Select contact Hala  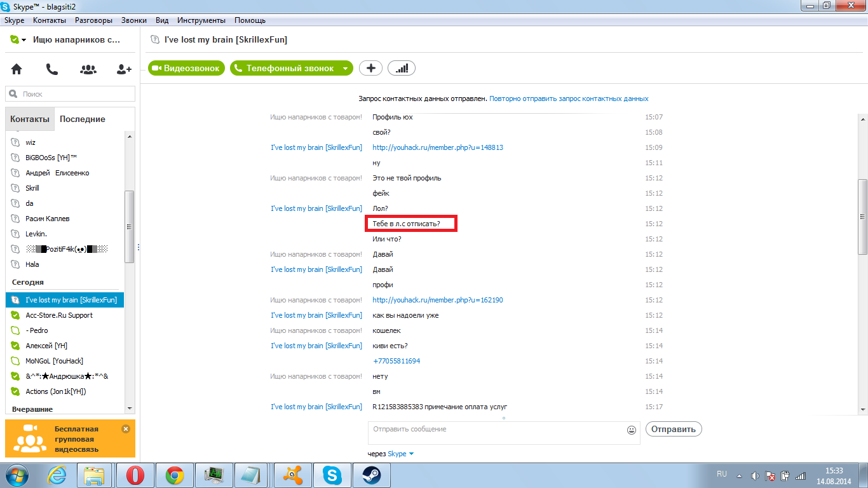coord(65,264)
